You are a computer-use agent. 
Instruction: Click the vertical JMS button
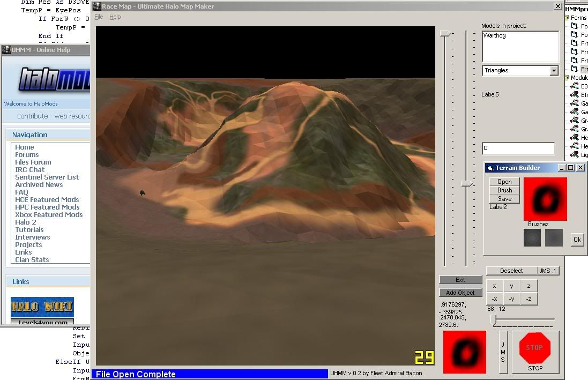pyautogui.click(x=503, y=352)
